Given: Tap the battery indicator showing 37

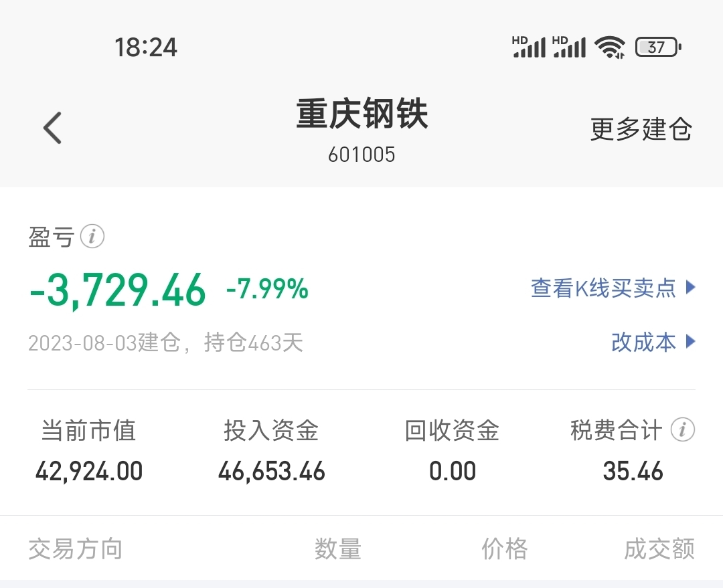Looking at the screenshot, I should (x=658, y=47).
